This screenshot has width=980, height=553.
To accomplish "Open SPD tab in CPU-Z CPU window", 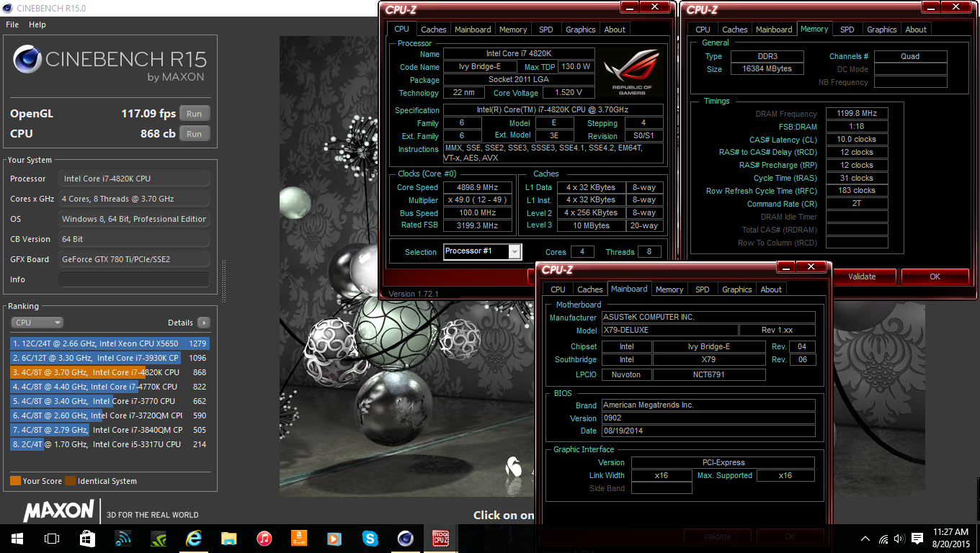I will pyautogui.click(x=546, y=30).
